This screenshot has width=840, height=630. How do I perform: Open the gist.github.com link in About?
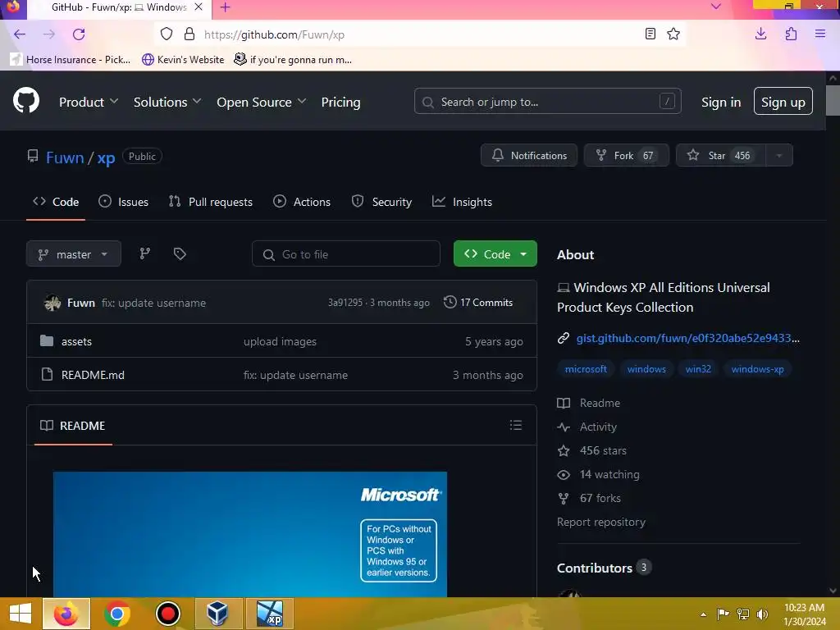687,338
